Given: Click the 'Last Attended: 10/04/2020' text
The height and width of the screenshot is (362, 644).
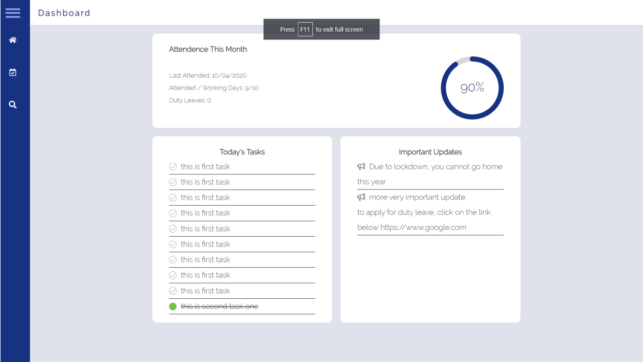Looking at the screenshot, I should click(208, 75).
